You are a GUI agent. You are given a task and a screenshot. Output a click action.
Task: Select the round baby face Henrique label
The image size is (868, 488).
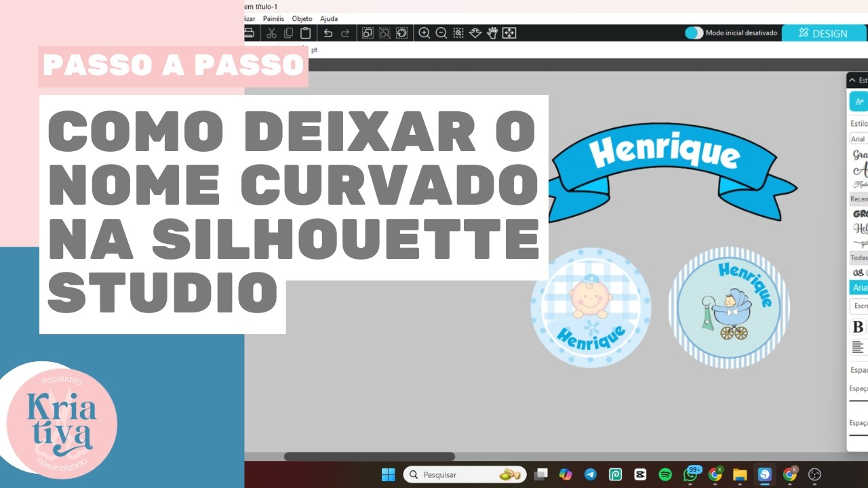click(x=591, y=308)
